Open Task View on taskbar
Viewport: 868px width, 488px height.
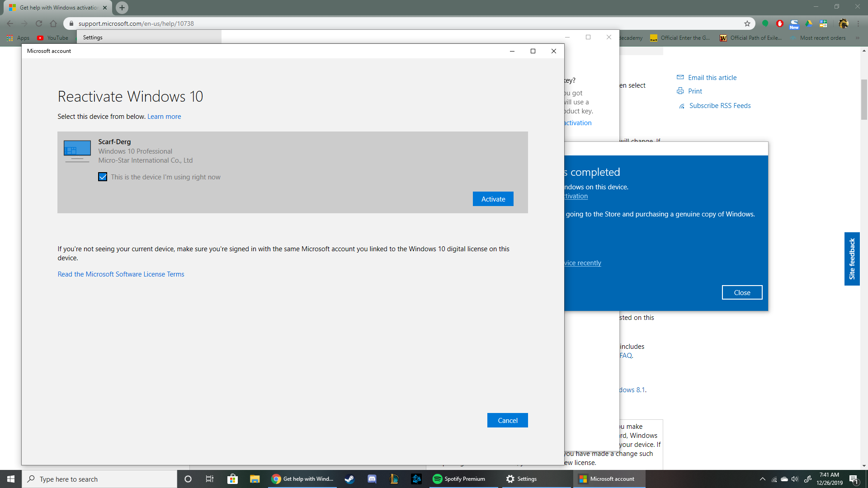(x=210, y=479)
